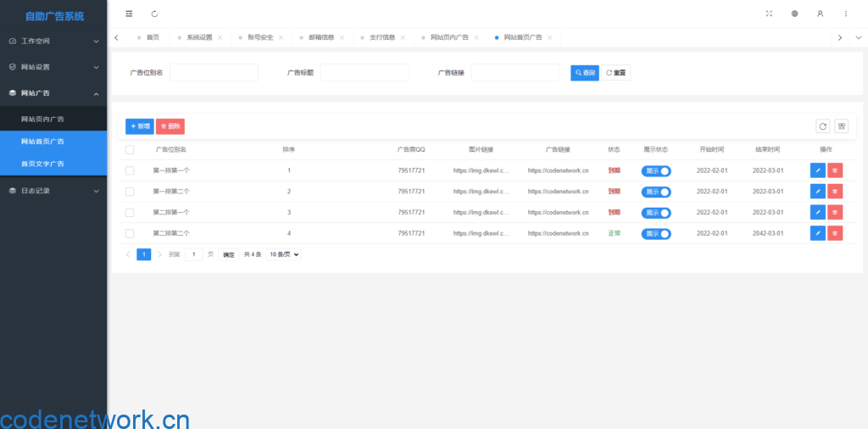Click the 广告位别名 search input field
Image resolution: width=868 pixels, height=429 pixels.
(x=214, y=73)
